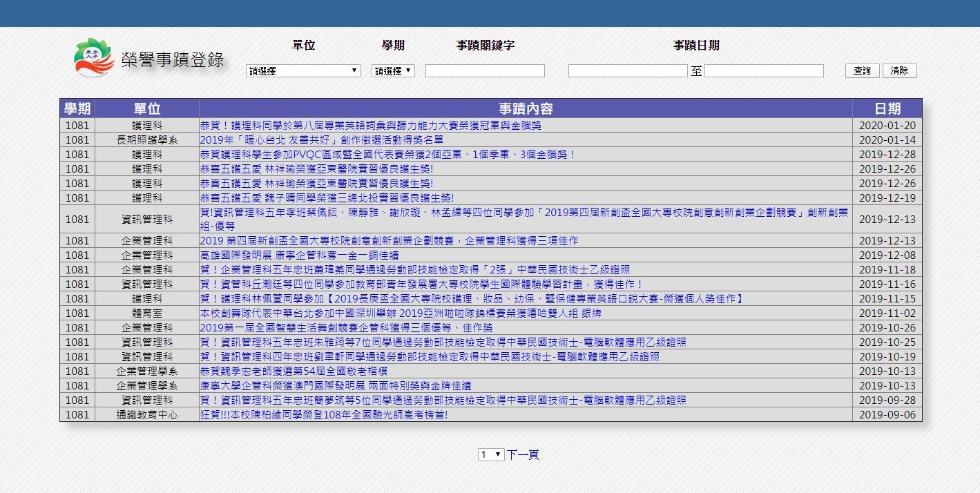
Task: Open the 魏子晴 三總北投 award link
Action: pos(327,198)
